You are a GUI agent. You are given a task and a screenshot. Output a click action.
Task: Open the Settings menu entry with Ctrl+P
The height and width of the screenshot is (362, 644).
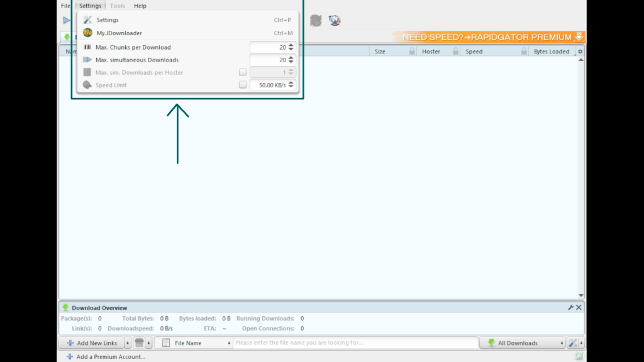tap(108, 20)
